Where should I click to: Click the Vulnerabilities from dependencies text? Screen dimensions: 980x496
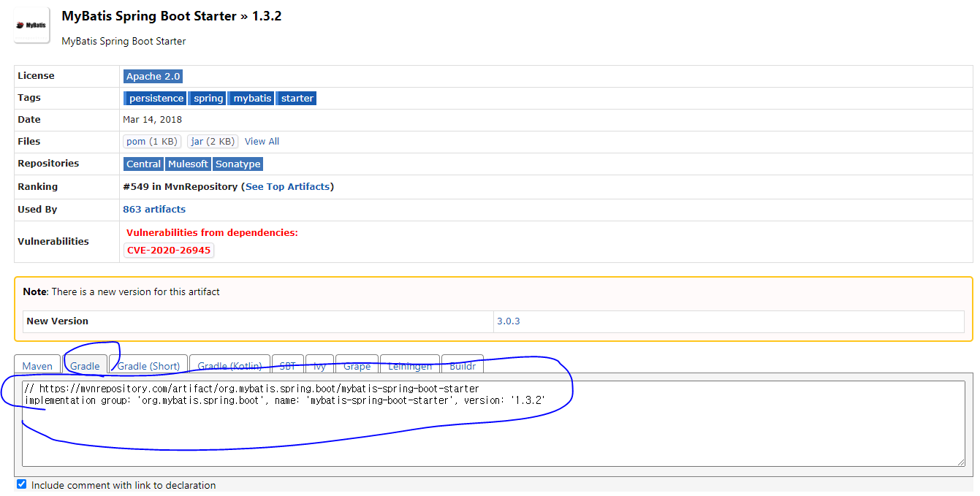[212, 233]
